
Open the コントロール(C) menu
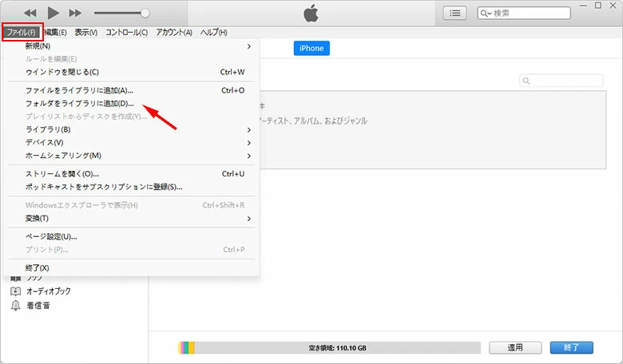[x=126, y=32]
